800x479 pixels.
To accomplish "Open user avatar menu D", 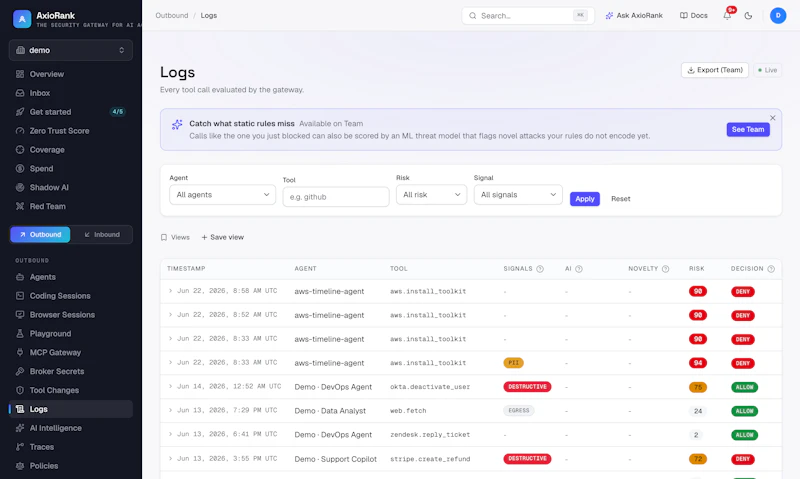I will (x=778, y=16).
